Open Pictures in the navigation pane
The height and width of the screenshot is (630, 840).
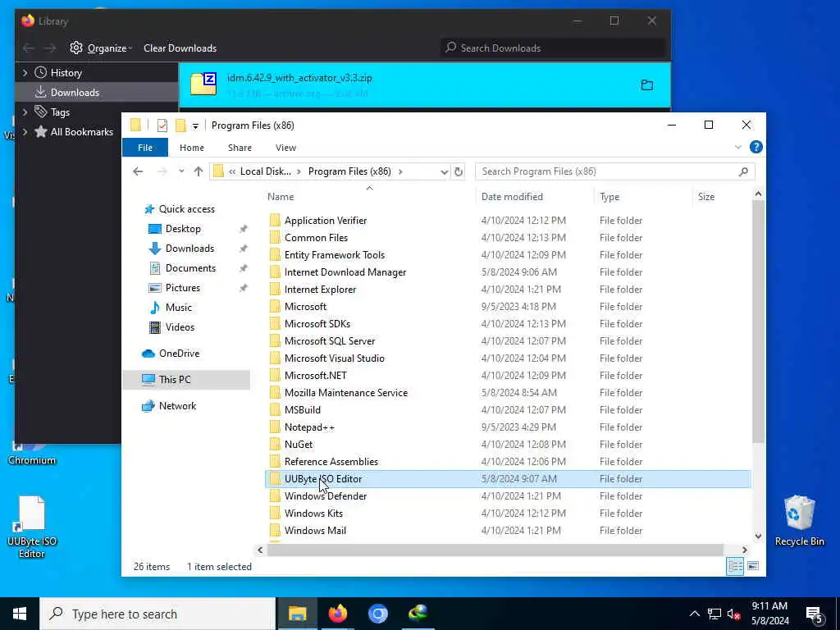182,288
